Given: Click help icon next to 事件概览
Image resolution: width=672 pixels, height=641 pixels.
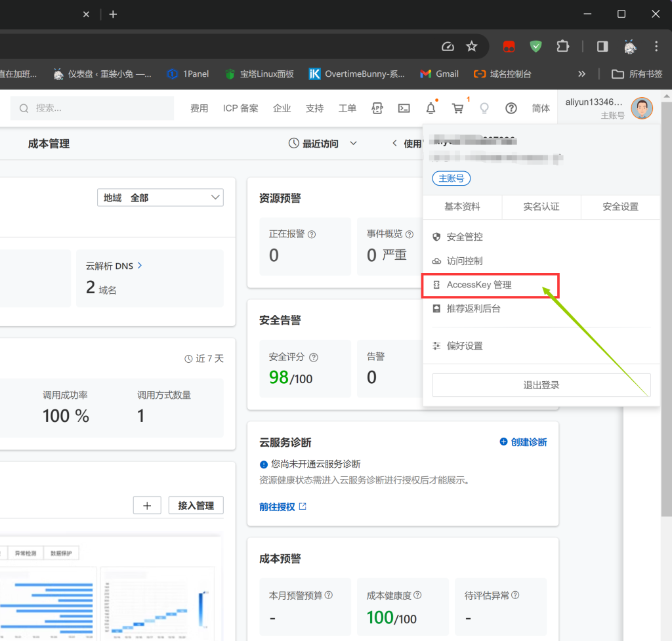Looking at the screenshot, I should (409, 234).
